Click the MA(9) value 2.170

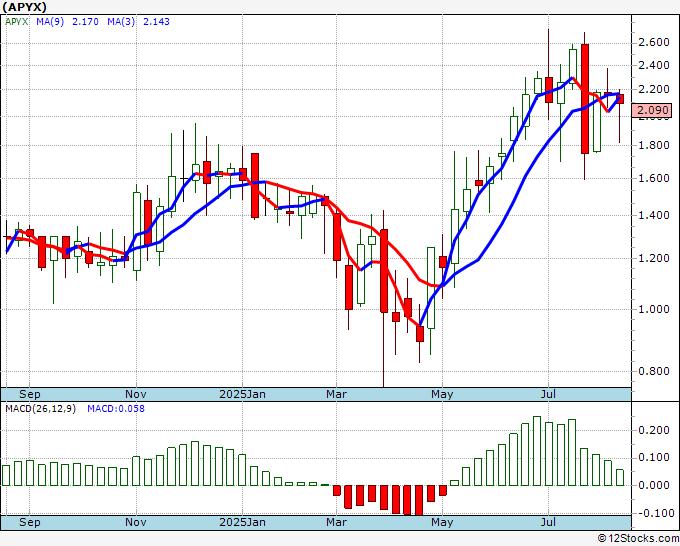click(85, 22)
